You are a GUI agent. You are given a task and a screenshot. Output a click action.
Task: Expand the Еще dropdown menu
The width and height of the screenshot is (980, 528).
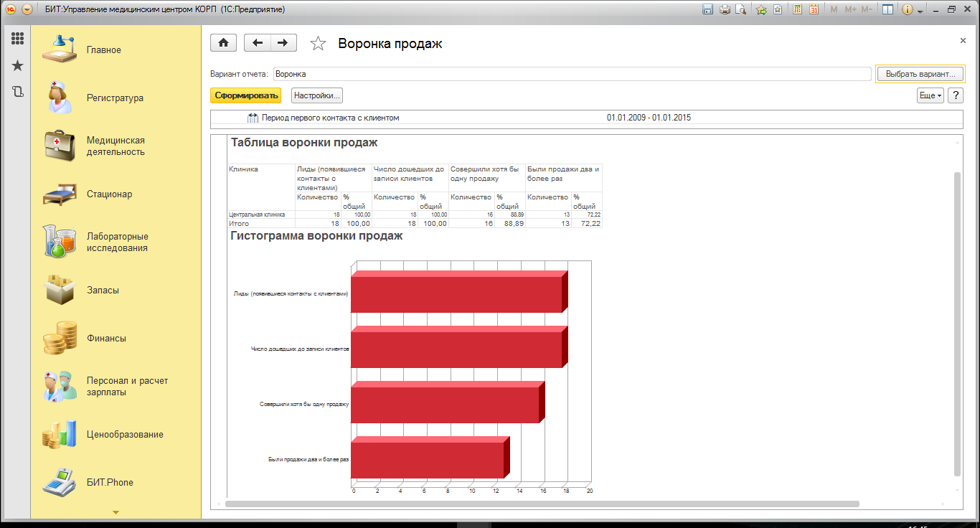coord(930,95)
